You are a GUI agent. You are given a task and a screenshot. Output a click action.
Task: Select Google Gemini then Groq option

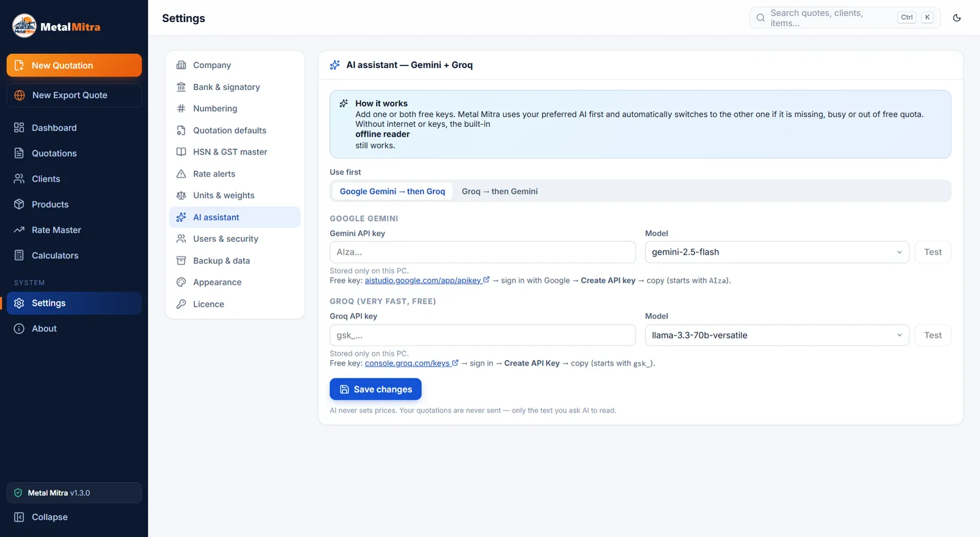click(393, 191)
